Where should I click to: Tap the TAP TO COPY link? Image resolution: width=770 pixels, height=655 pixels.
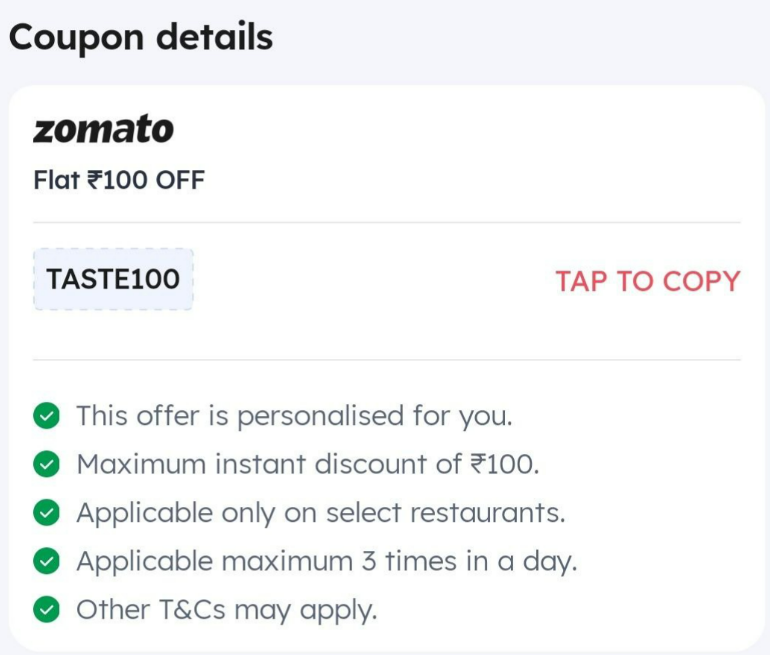pos(648,281)
